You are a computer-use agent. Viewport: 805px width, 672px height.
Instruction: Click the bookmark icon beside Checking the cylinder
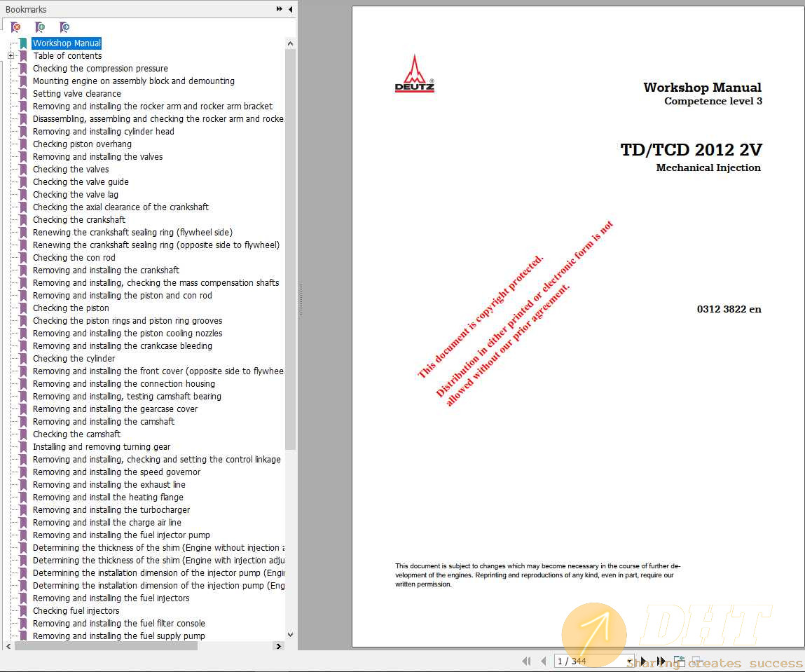23,358
